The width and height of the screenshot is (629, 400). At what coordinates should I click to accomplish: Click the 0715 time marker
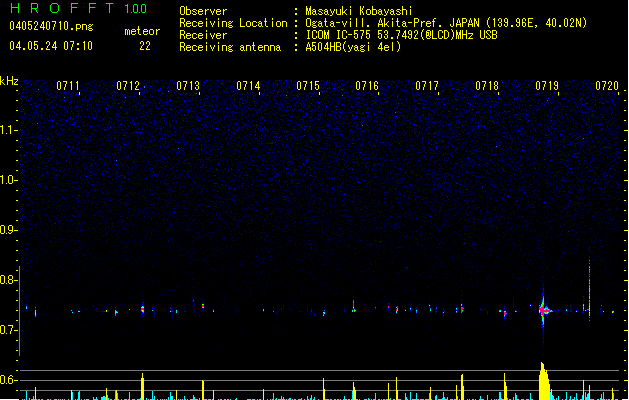pos(308,86)
